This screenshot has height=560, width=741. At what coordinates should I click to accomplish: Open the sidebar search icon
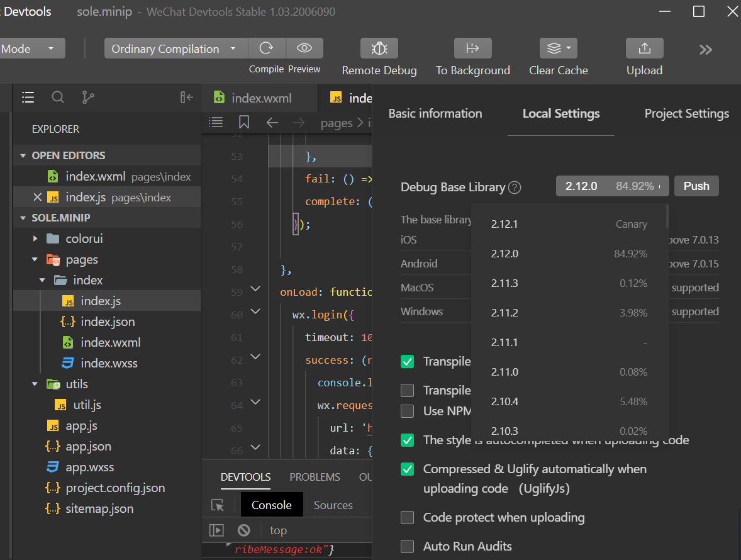tap(58, 98)
